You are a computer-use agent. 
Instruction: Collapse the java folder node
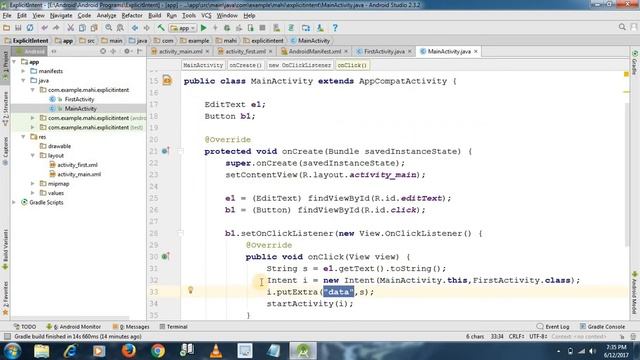pyautogui.click(x=23, y=80)
